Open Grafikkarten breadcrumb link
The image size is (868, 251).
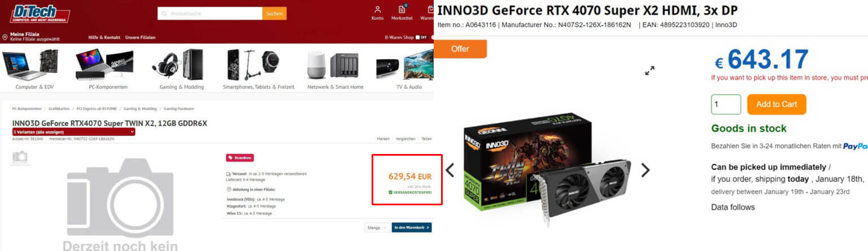click(58, 108)
